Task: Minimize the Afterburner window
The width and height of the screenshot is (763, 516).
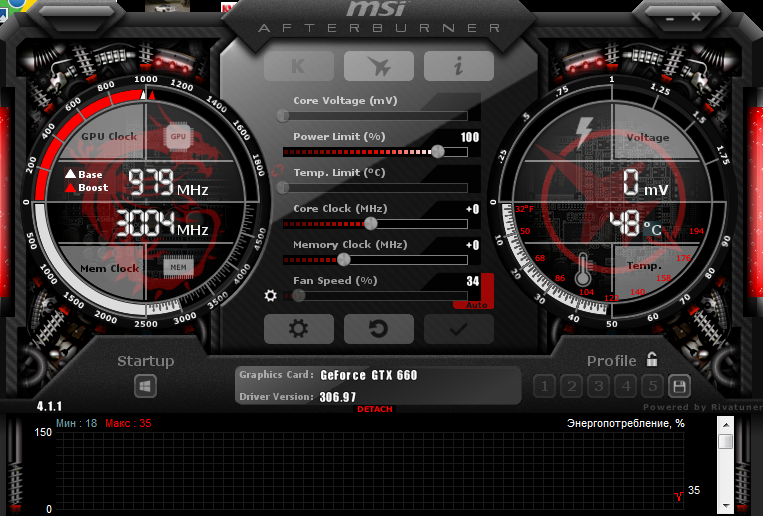Action: tap(670, 18)
